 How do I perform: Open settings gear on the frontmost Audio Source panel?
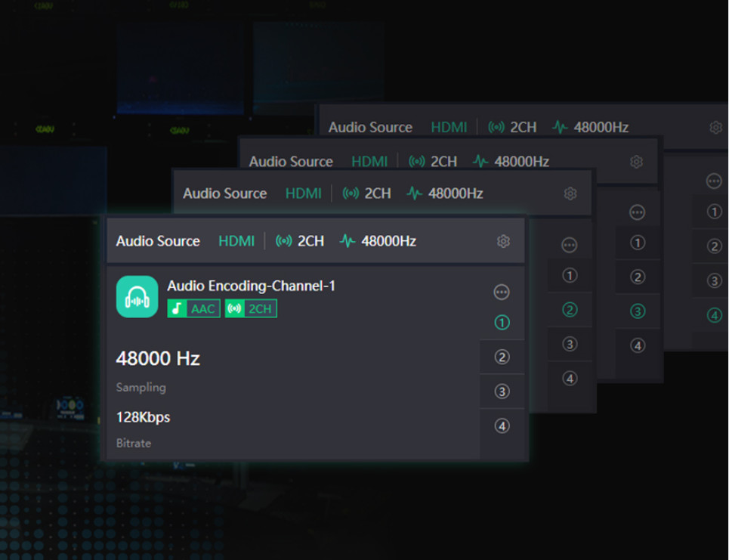click(x=503, y=241)
